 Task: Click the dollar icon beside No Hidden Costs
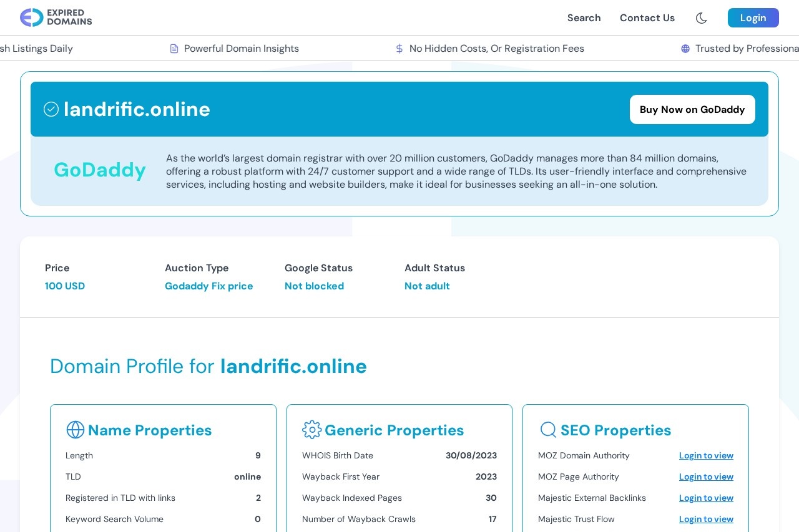399,49
